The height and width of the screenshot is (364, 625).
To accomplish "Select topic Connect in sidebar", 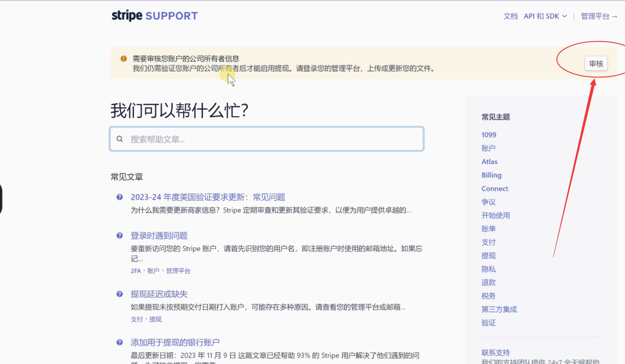I will (495, 189).
